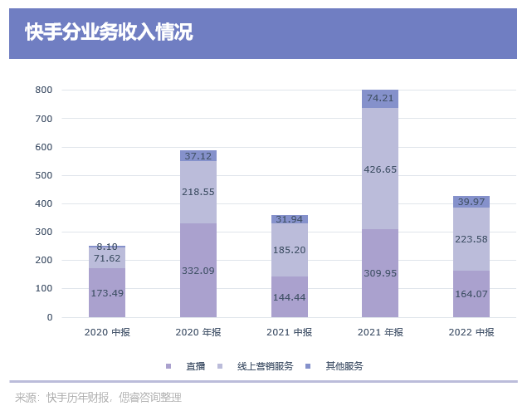This screenshot has height=411, width=532.
Task: Select the 其他服务 legend label
Action: click(344, 366)
